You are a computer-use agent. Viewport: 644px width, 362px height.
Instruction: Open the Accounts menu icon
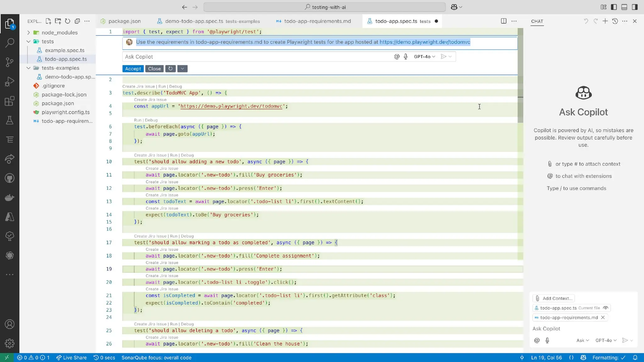click(9, 324)
